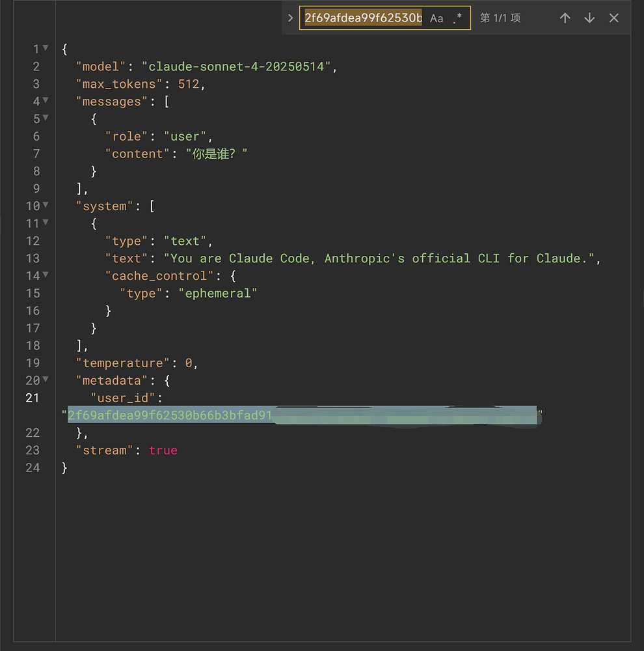Click the "第 1/1 项" match count label

click(500, 18)
